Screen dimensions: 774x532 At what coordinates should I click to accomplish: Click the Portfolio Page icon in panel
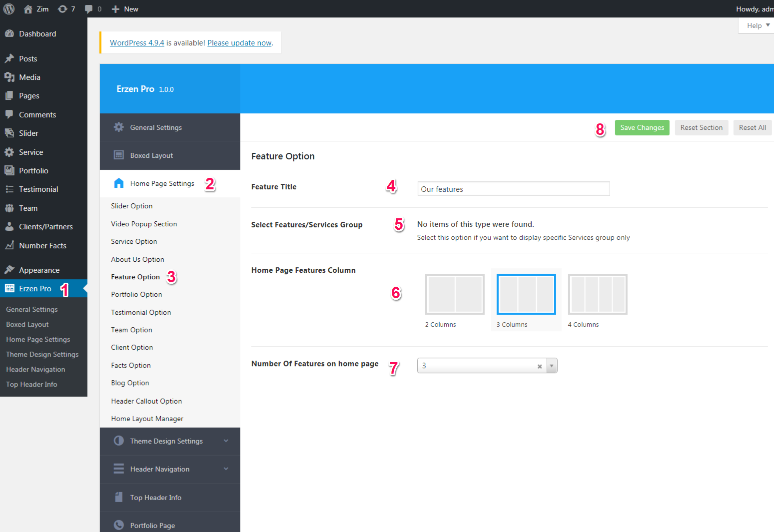click(118, 525)
